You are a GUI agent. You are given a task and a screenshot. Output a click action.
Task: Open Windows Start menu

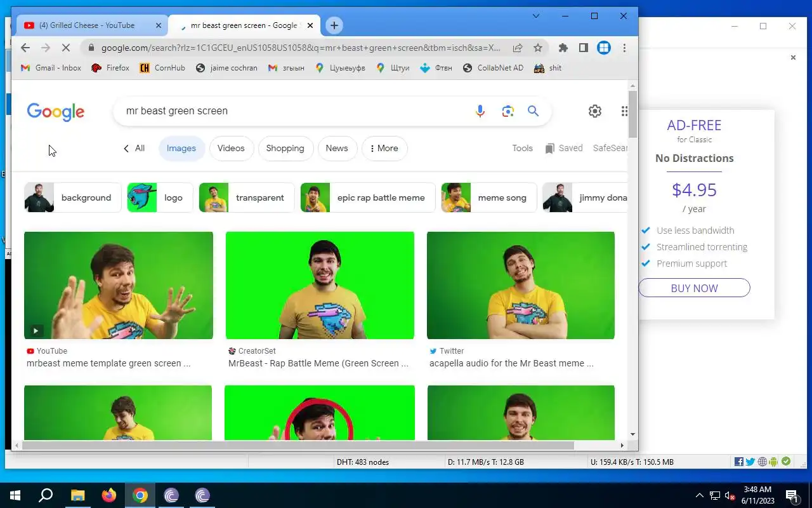[15, 495]
